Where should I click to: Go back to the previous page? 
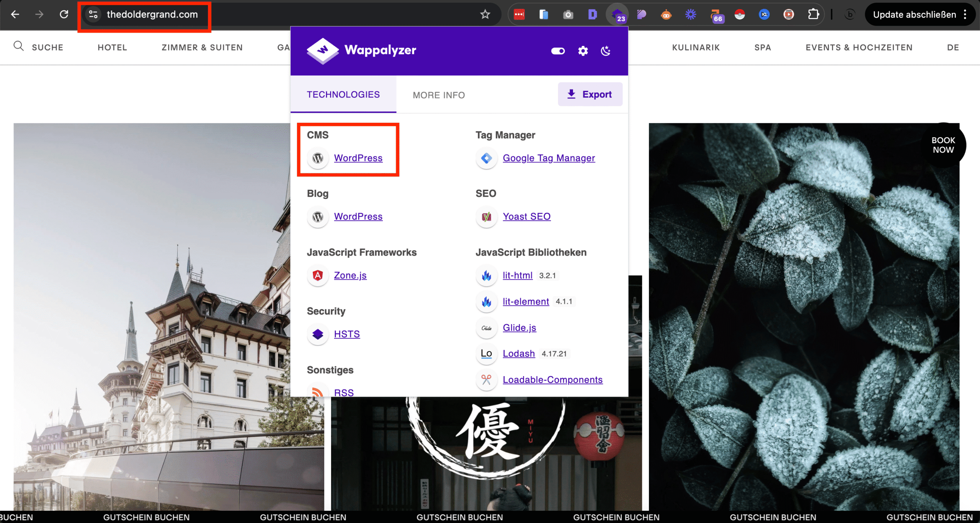[x=15, y=15]
